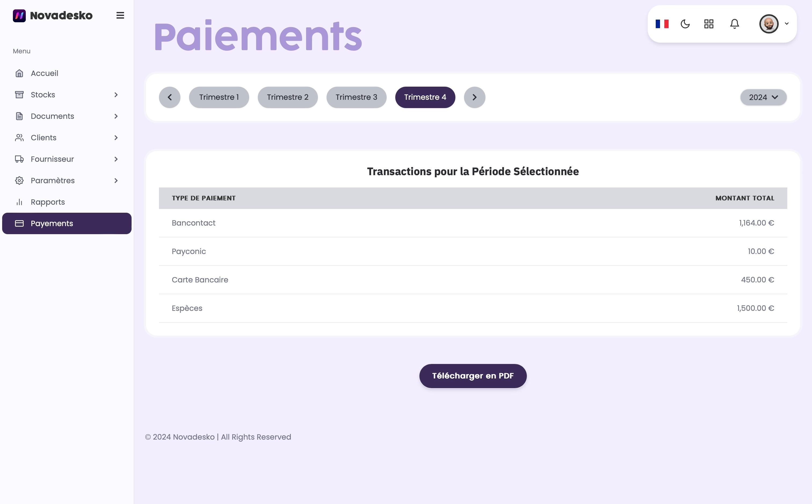Switch to Trimestre 2

(288, 97)
